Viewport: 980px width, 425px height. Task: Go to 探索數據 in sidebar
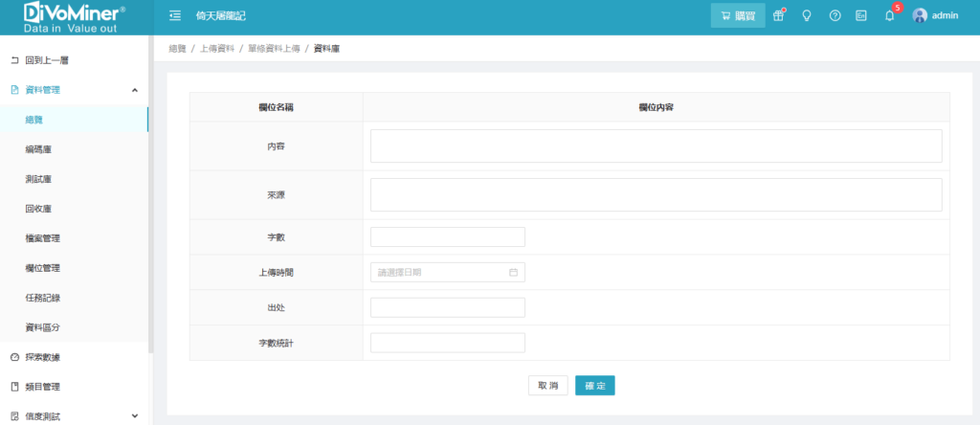coord(42,357)
